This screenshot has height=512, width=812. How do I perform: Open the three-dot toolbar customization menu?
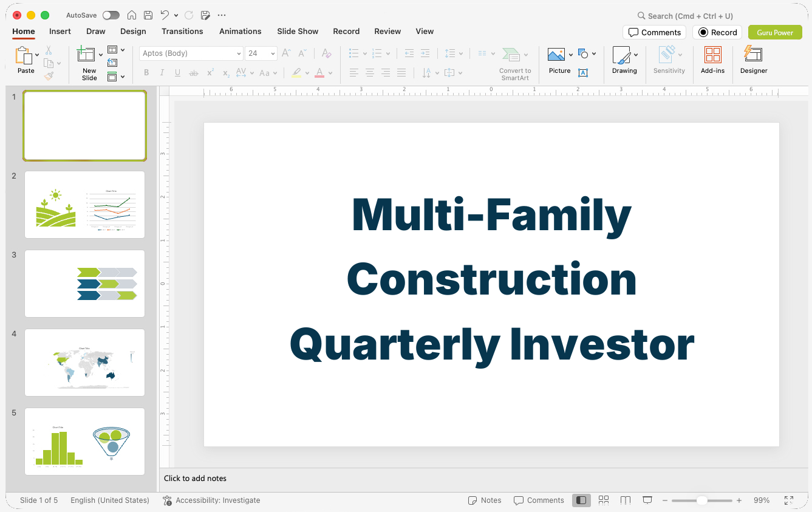pos(222,15)
